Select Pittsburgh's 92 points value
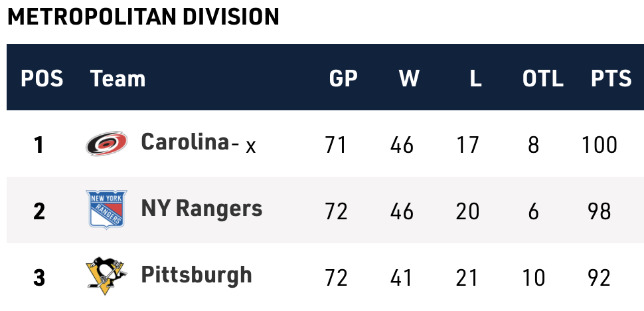This screenshot has height=311, width=644. (599, 277)
